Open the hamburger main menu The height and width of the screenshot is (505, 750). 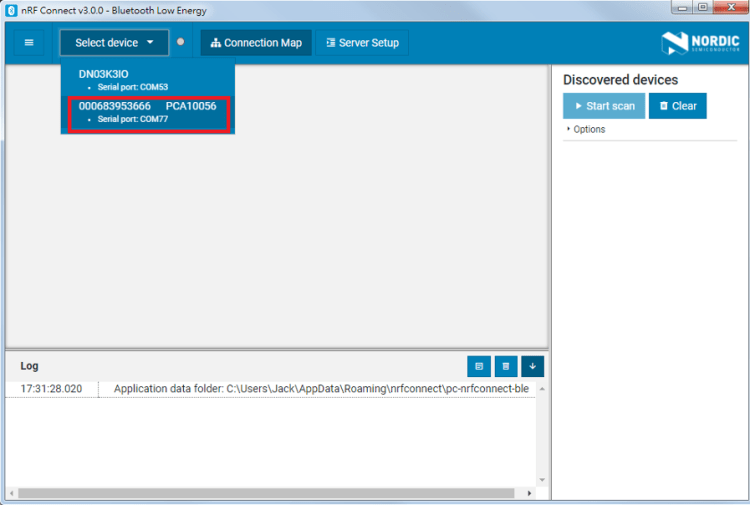(29, 43)
